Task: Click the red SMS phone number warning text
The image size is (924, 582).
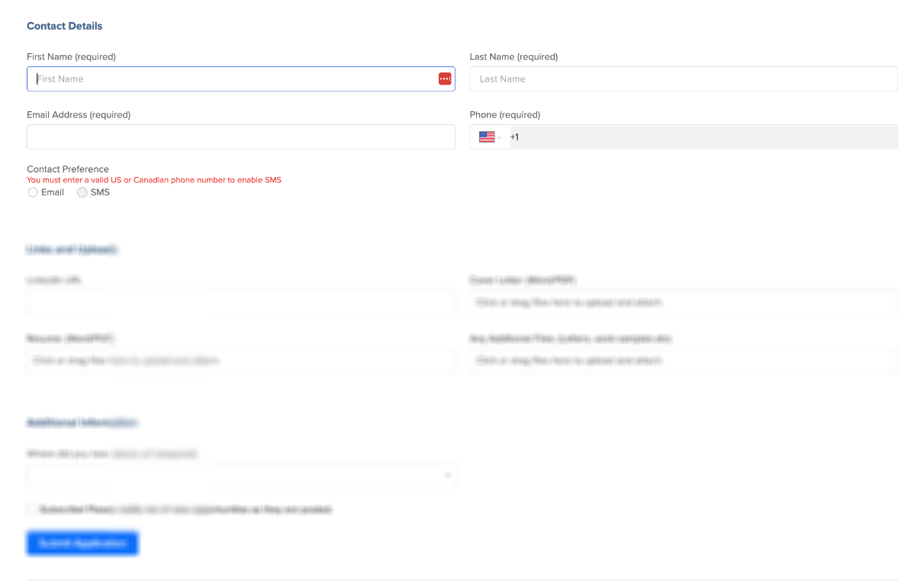Action: [x=154, y=180]
